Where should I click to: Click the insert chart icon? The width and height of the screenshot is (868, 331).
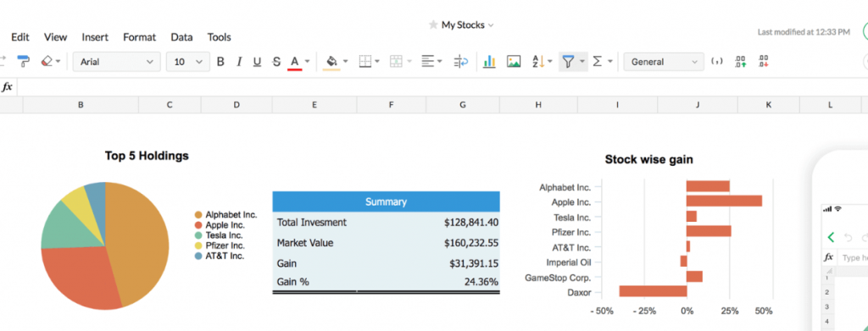(x=489, y=62)
